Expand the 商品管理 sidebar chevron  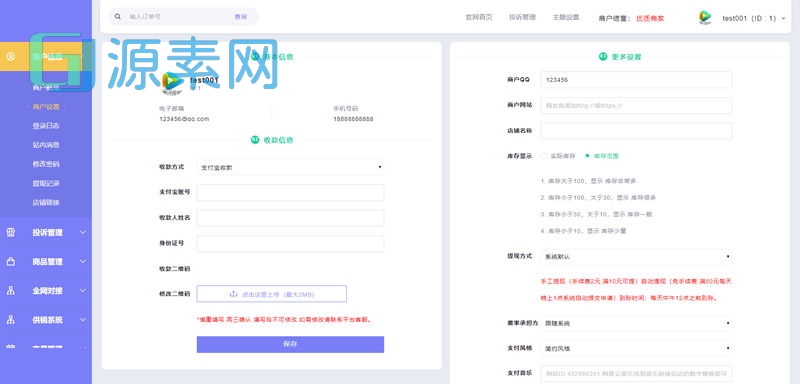[83, 262]
